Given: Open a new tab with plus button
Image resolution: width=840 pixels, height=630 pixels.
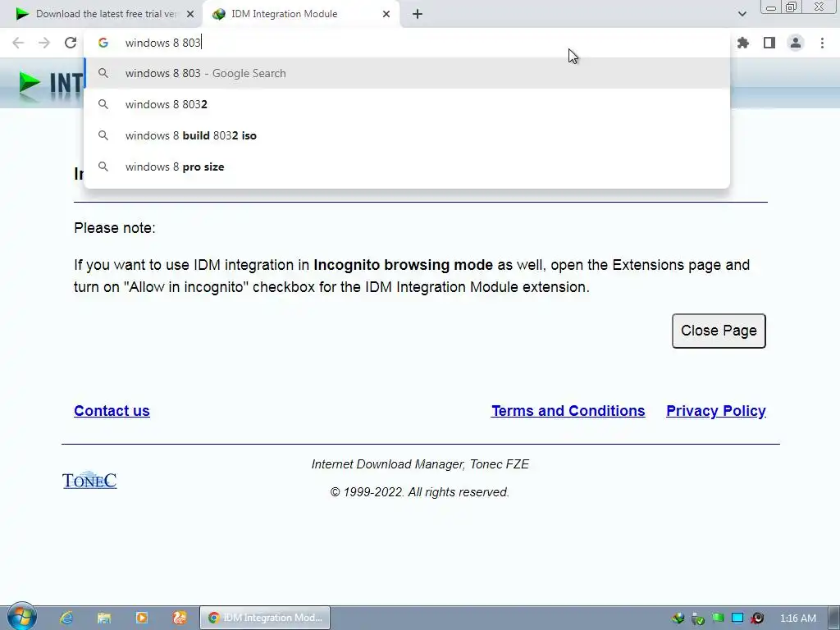Looking at the screenshot, I should coord(418,14).
